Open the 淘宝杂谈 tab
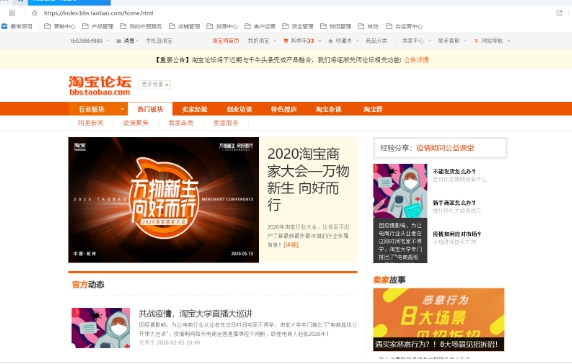The width and height of the screenshot is (572, 364). [x=328, y=109]
